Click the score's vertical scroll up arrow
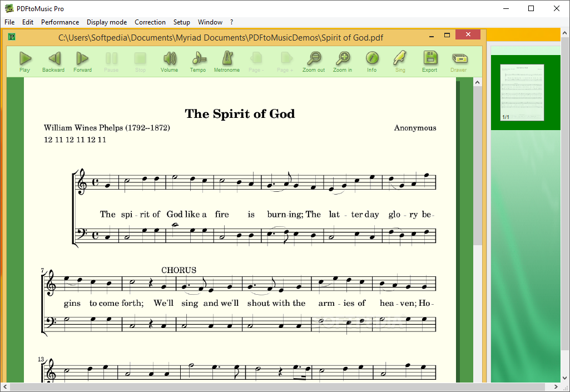Image resolution: width=570 pixels, height=392 pixels. point(477,82)
